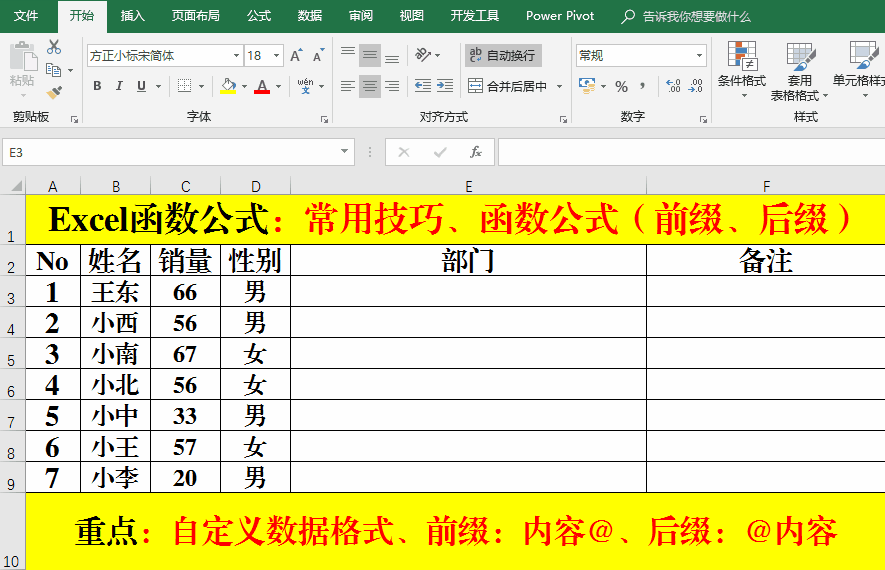Toggle Italic formatting

point(119,87)
